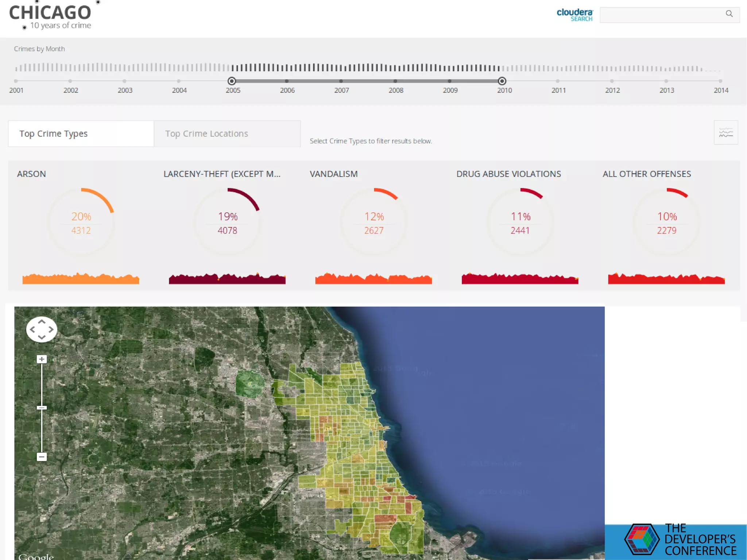
Task: Click the 2005 timeline range handle
Action: click(x=232, y=81)
